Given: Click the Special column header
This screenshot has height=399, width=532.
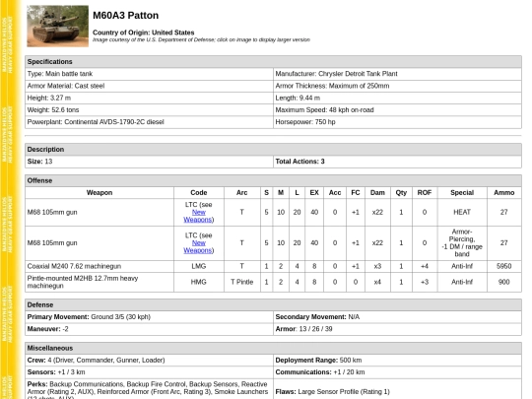Looking at the screenshot, I should coord(462,193).
